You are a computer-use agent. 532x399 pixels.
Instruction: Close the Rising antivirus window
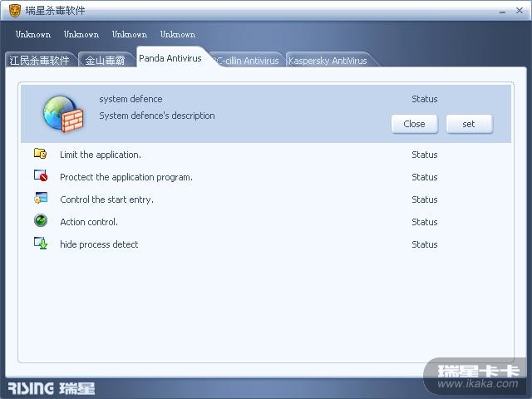[x=520, y=11]
